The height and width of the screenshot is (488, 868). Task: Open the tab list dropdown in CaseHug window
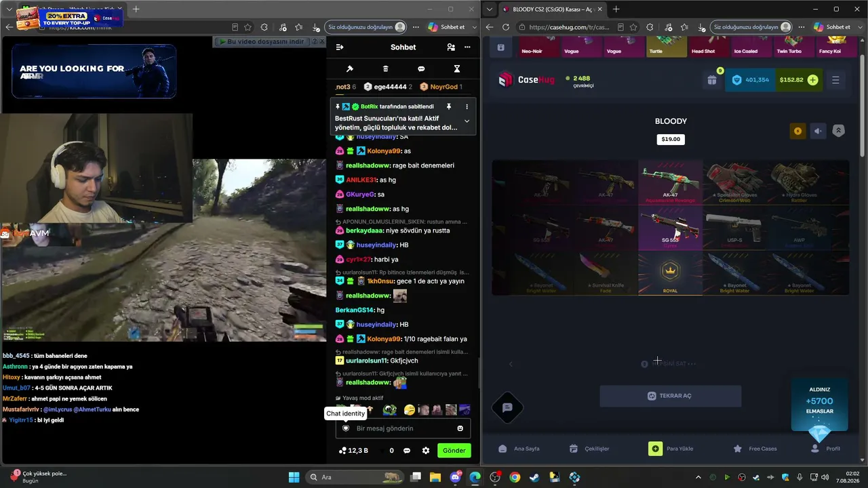coord(490,9)
